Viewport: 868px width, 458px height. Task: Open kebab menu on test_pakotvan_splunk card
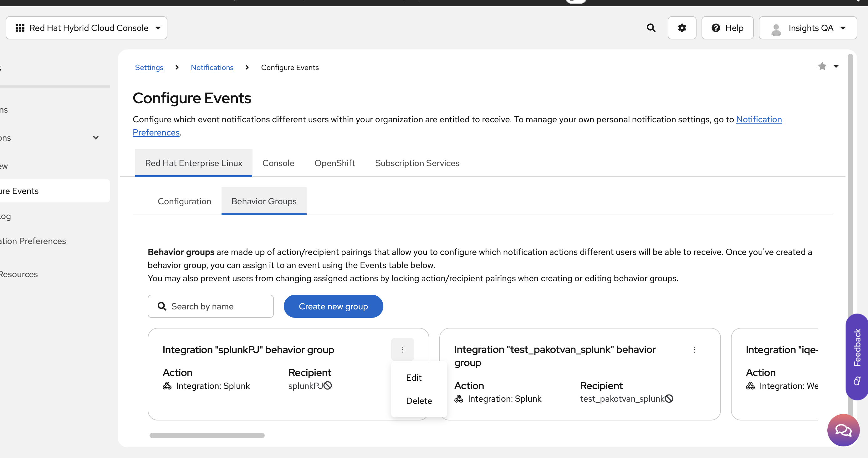pyautogui.click(x=694, y=349)
